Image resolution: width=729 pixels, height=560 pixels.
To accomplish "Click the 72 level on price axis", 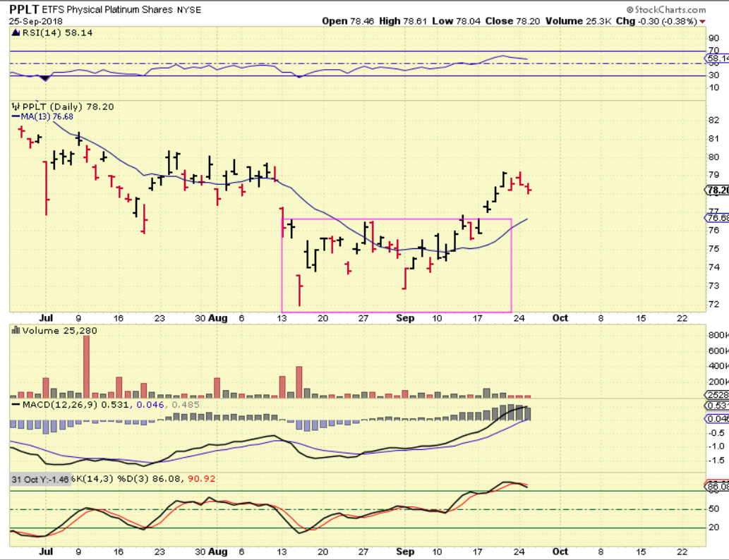I will 713,305.
